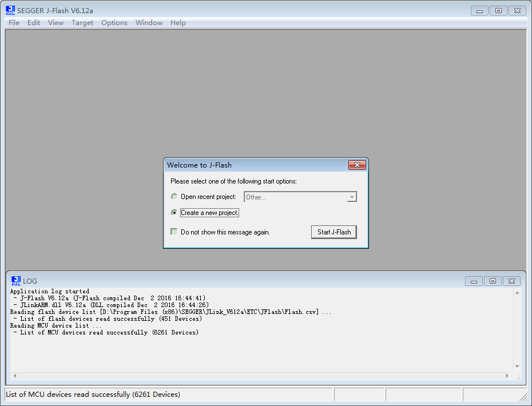The width and height of the screenshot is (532, 406).
Task: Click the LOG horizontal scrollbar right arrow
Action: (x=507, y=376)
